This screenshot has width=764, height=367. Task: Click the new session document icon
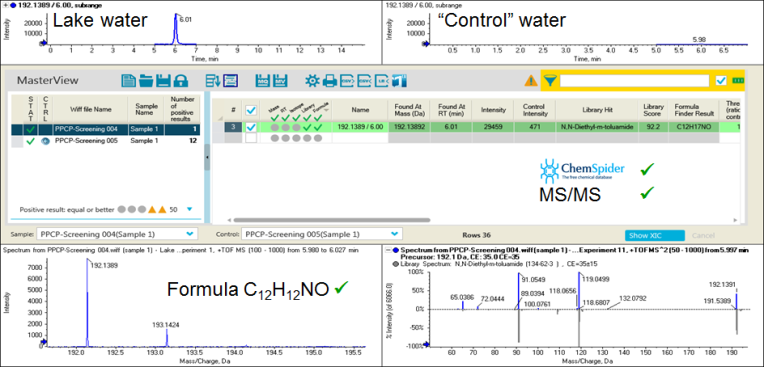tap(129, 80)
